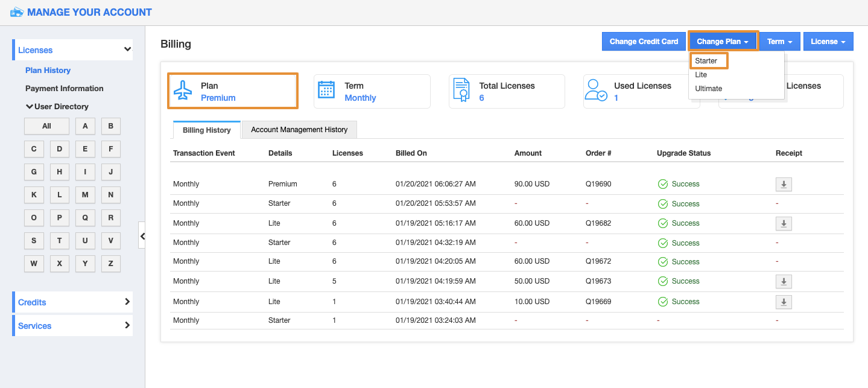Collapse the left sidebar panel arrow
The width and height of the screenshot is (868, 388).
[x=142, y=236]
